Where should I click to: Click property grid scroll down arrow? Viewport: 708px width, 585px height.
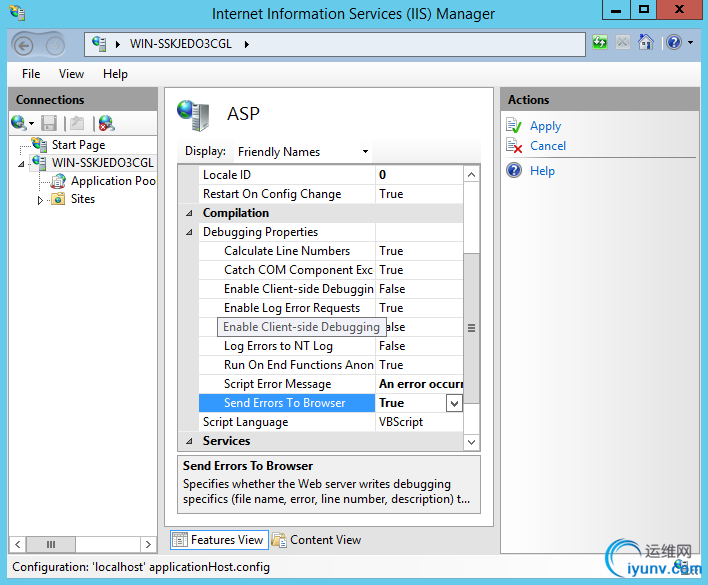click(471, 442)
